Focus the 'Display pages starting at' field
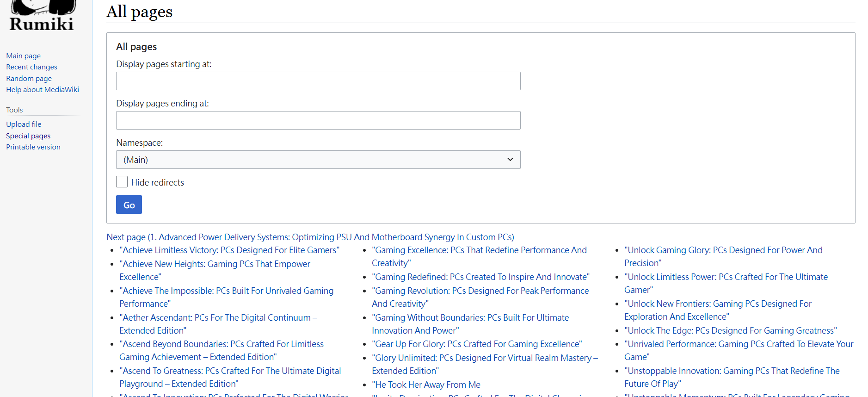 pyautogui.click(x=318, y=81)
